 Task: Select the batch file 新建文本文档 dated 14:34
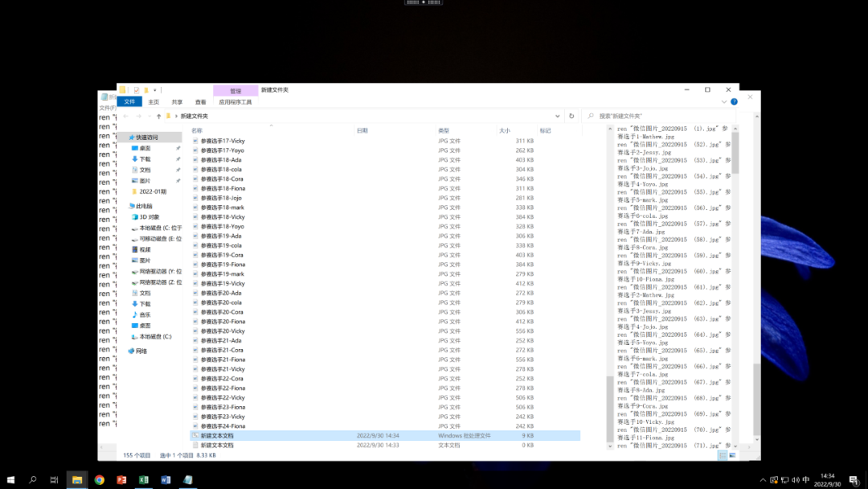point(385,436)
